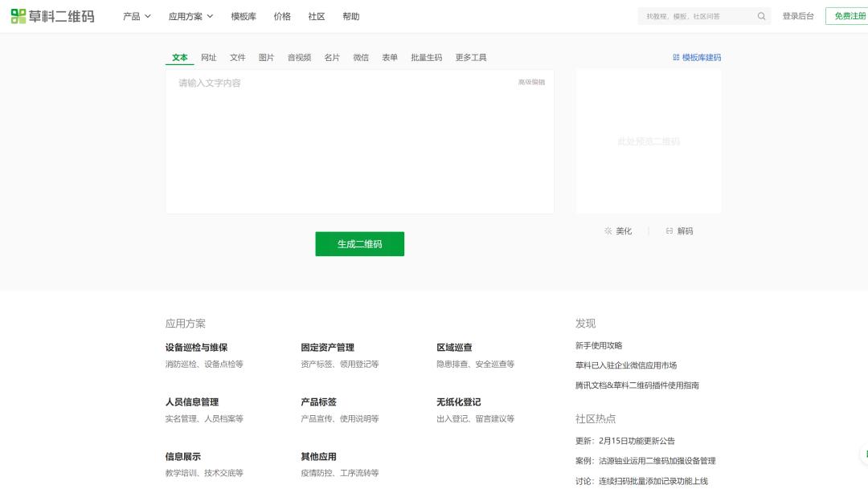The height and width of the screenshot is (489, 868).
Task: Select the 音视频 (audio/video) QR type
Action: click(298, 57)
